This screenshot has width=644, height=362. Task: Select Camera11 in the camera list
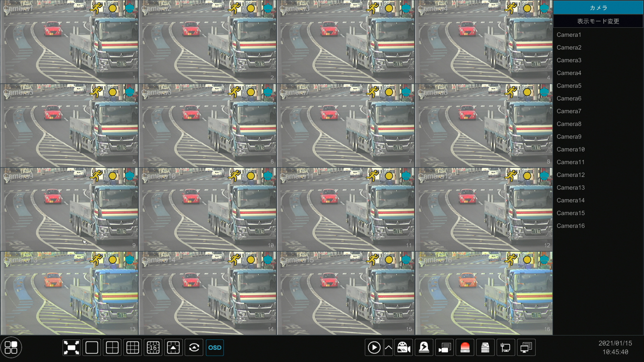[x=598, y=162]
